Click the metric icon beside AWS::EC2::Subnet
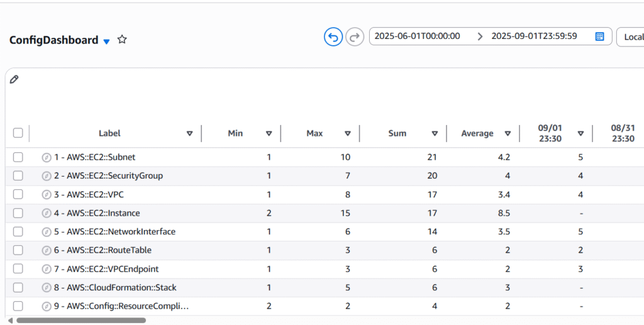Screen dimensions: 644x325 click(46, 157)
